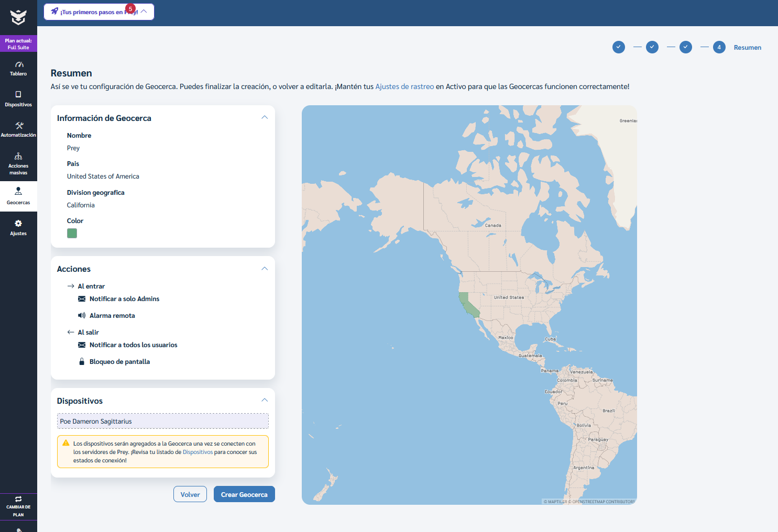Click the rocket icon in onboarding button
The image size is (778, 532).
point(54,11)
